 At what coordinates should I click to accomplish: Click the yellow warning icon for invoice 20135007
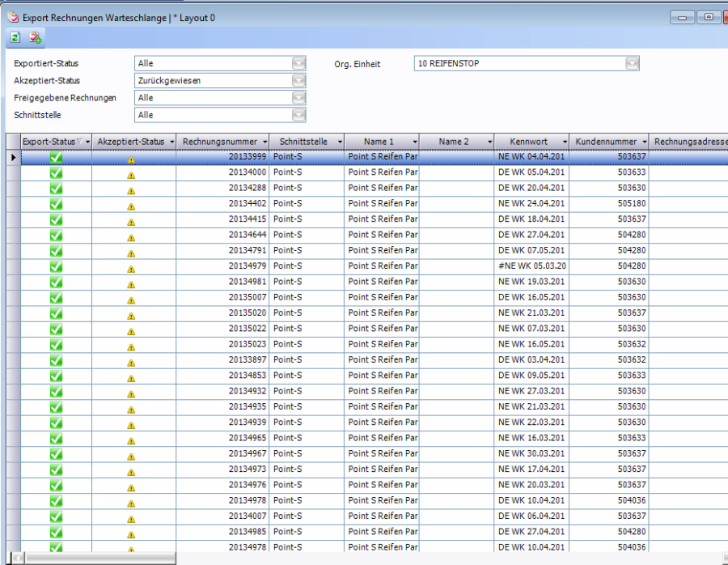[x=131, y=298]
